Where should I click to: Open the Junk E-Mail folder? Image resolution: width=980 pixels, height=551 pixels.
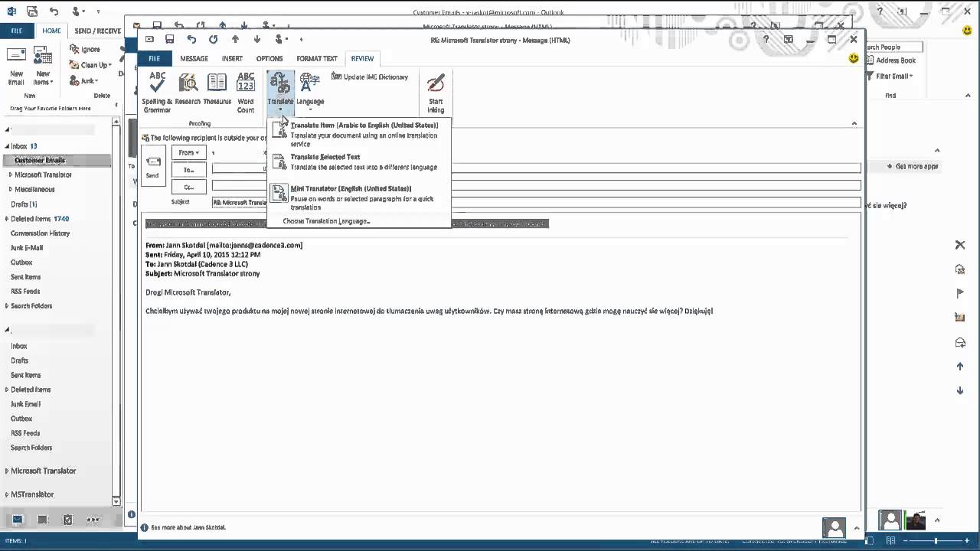(x=27, y=248)
